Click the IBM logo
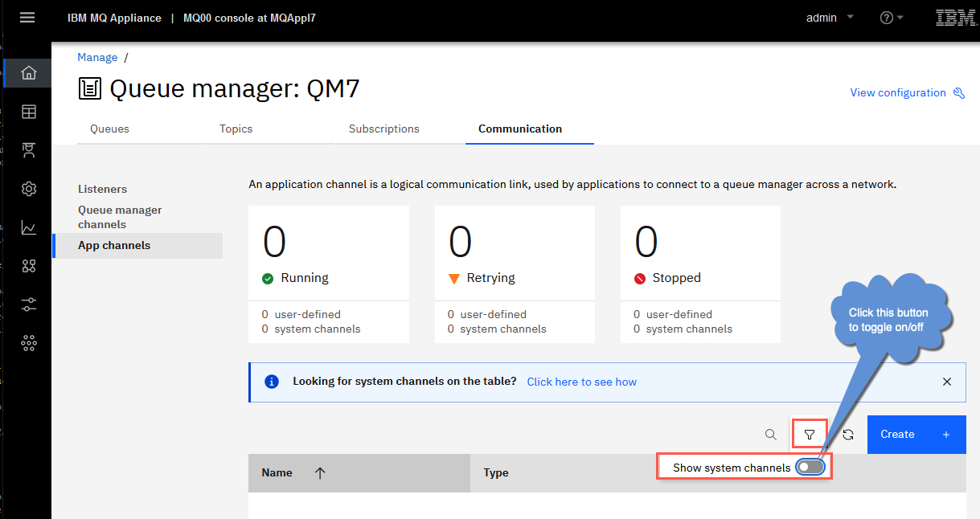Viewport: 980px width, 519px height. coord(956,18)
